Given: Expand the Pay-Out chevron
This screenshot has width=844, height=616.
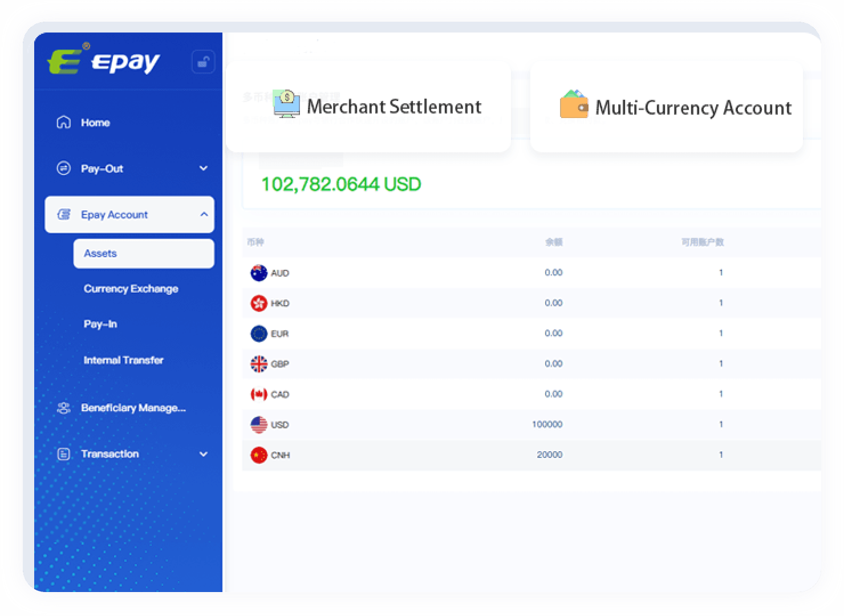Looking at the screenshot, I should 203,168.
